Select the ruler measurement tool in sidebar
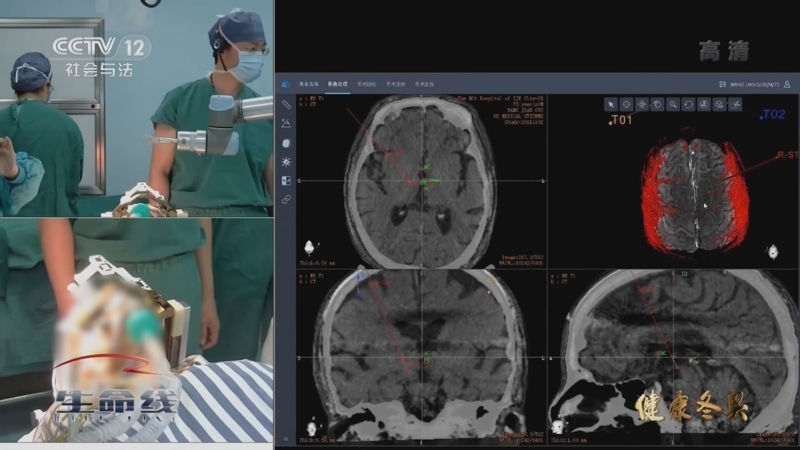Viewport: 800px width, 450px height. tap(286, 105)
